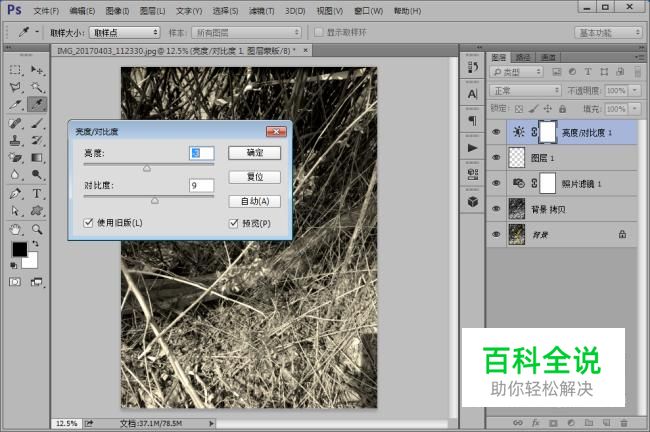Select the Custom Shape tool
Image resolution: width=650 pixels, height=432 pixels.
click(37, 211)
